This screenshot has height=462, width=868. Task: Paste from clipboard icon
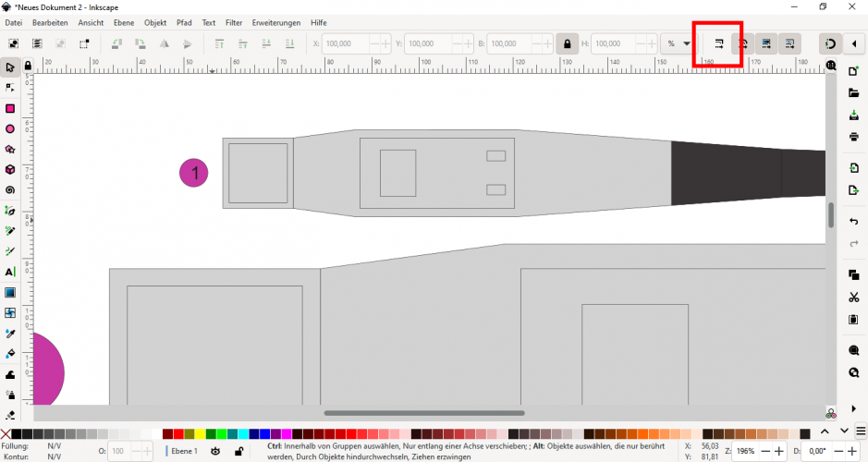(x=853, y=320)
